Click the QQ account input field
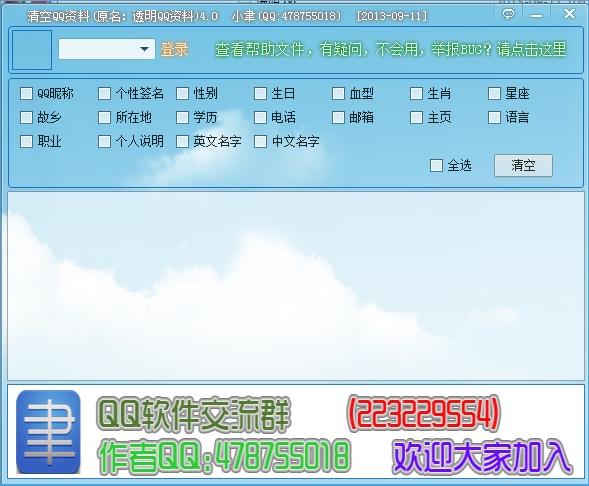Viewport: 589px width, 486px height. 107,49
